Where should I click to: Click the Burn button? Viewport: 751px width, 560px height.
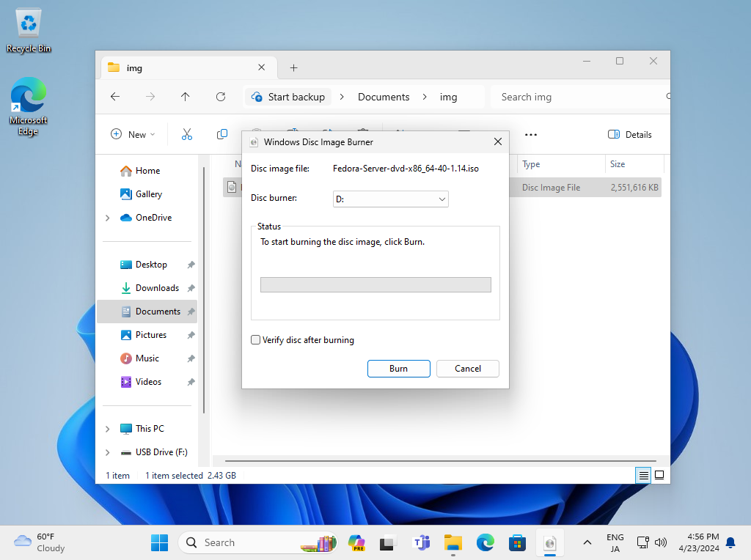point(398,369)
